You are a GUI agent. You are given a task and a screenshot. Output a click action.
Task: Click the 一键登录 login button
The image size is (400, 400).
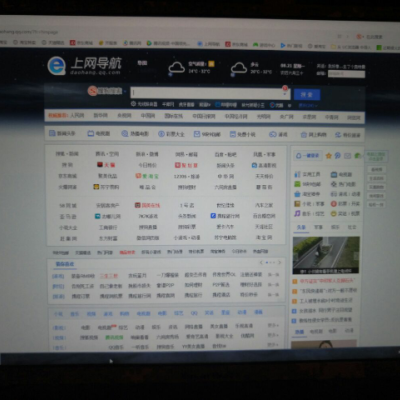point(308,156)
